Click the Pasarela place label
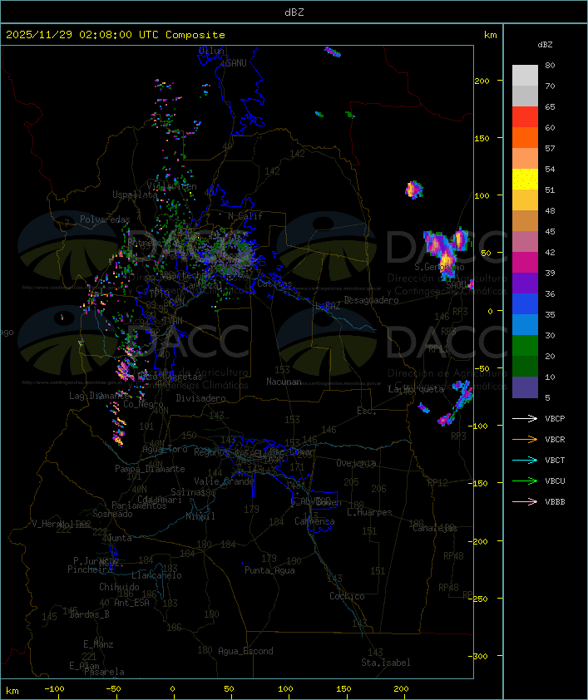The image size is (588, 700). pyautogui.click(x=104, y=672)
